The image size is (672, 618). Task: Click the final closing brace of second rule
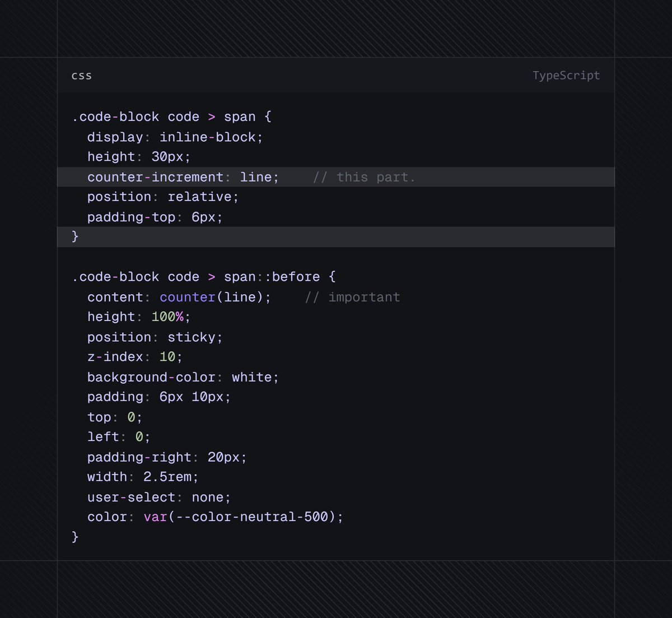pos(75,537)
